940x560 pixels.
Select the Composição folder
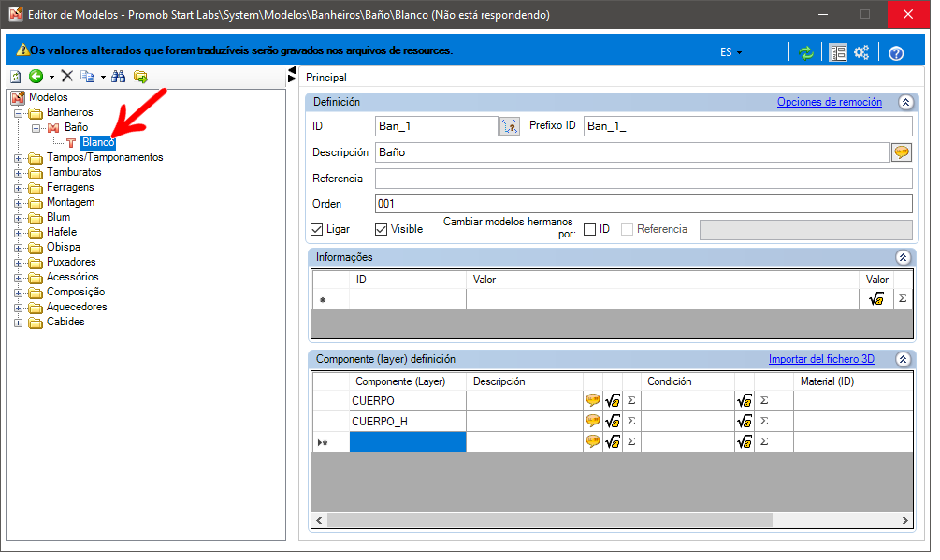pyautogui.click(x=76, y=292)
